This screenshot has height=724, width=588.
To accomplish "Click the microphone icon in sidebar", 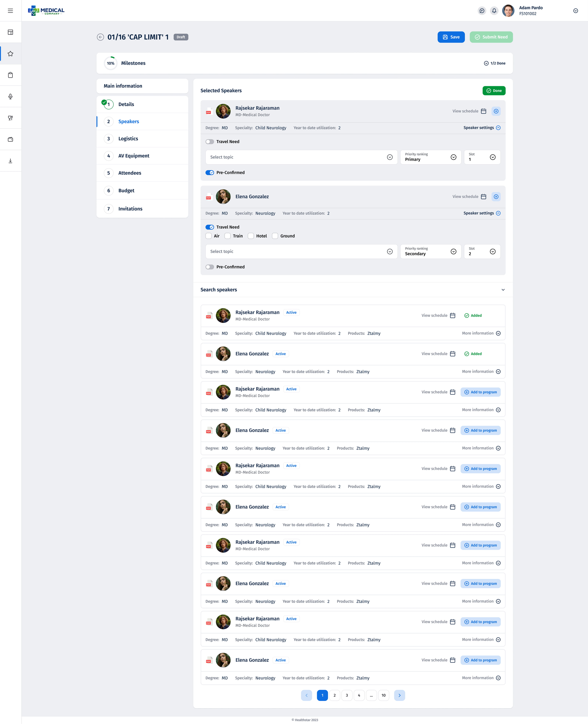I will [10, 96].
